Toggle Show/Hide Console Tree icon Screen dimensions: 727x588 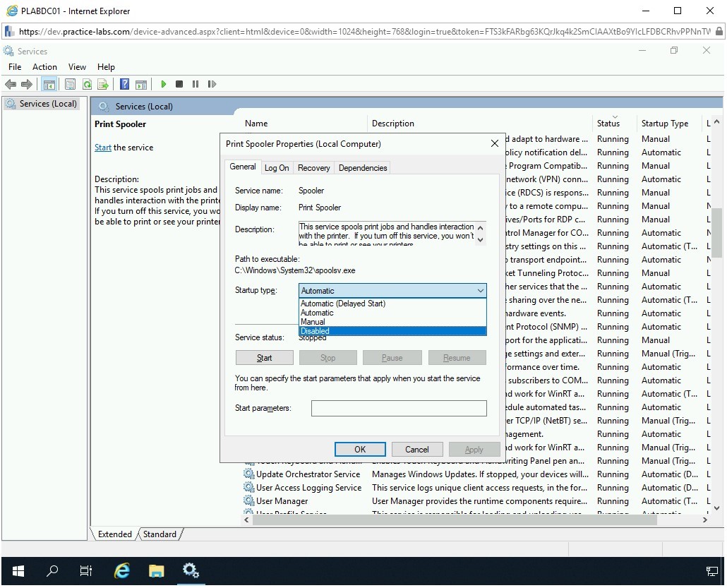coord(49,84)
